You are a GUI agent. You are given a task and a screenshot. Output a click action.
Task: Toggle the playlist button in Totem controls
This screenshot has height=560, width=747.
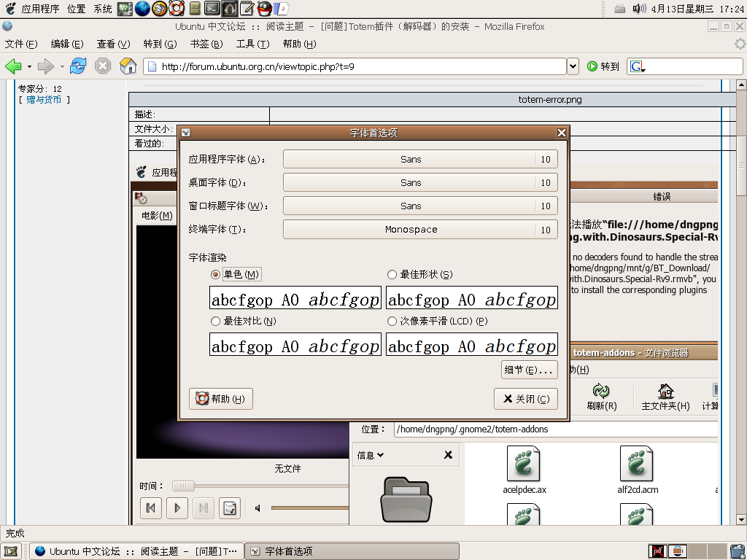click(230, 508)
